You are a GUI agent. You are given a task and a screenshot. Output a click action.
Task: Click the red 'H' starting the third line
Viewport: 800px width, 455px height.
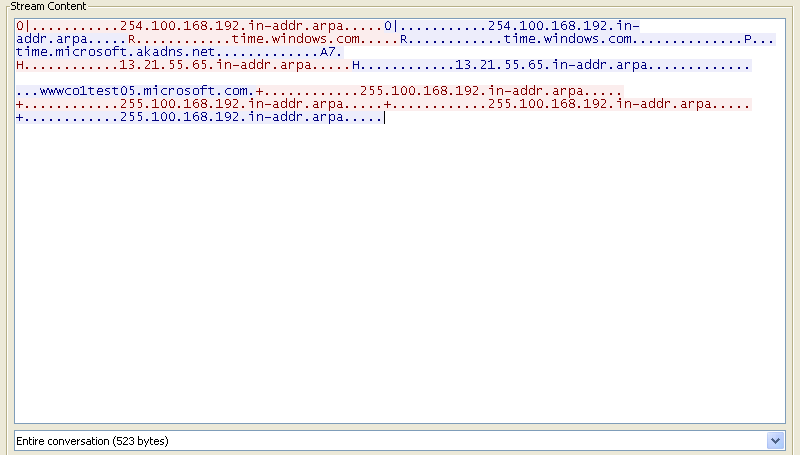[21, 65]
